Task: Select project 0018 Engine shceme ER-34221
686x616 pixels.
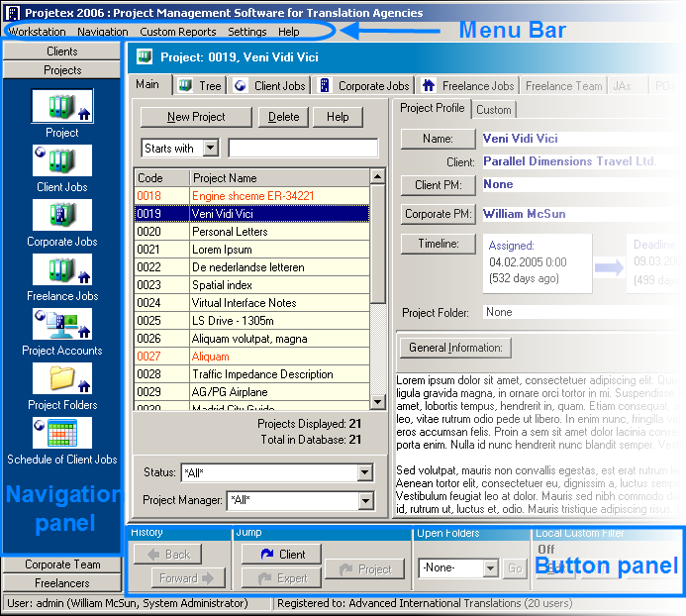Action: pyautogui.click(x=252, y=196)
